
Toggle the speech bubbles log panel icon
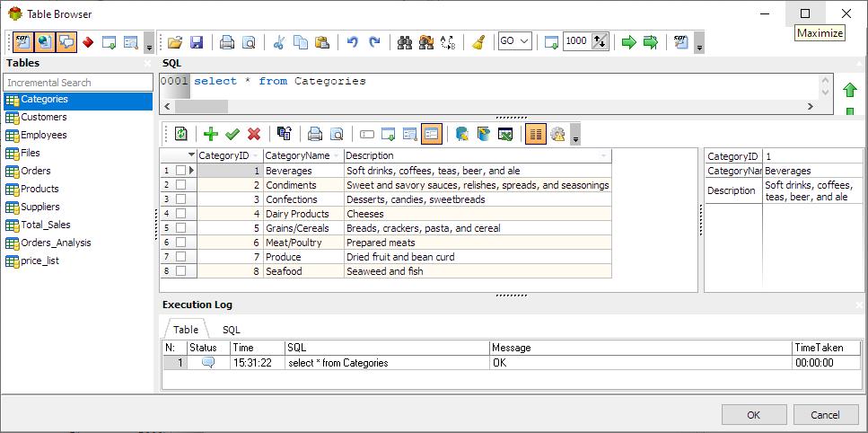(66, 42)
